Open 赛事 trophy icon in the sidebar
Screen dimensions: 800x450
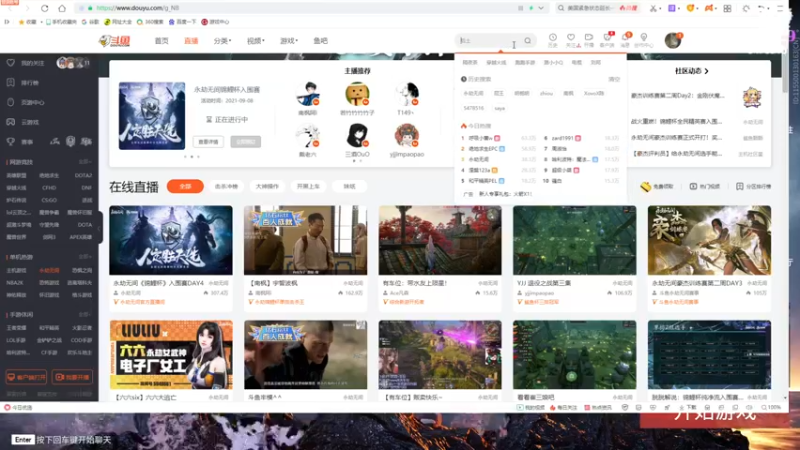11,142
